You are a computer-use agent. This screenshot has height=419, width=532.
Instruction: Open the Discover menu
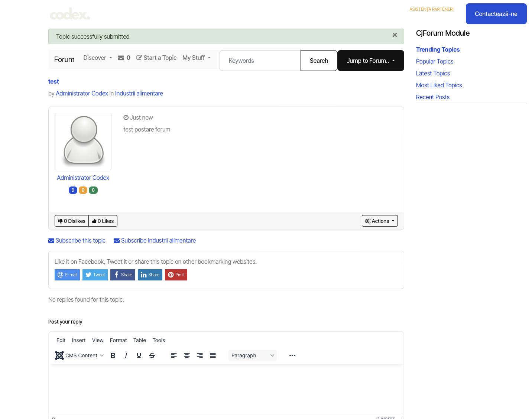tap(97, 58)
